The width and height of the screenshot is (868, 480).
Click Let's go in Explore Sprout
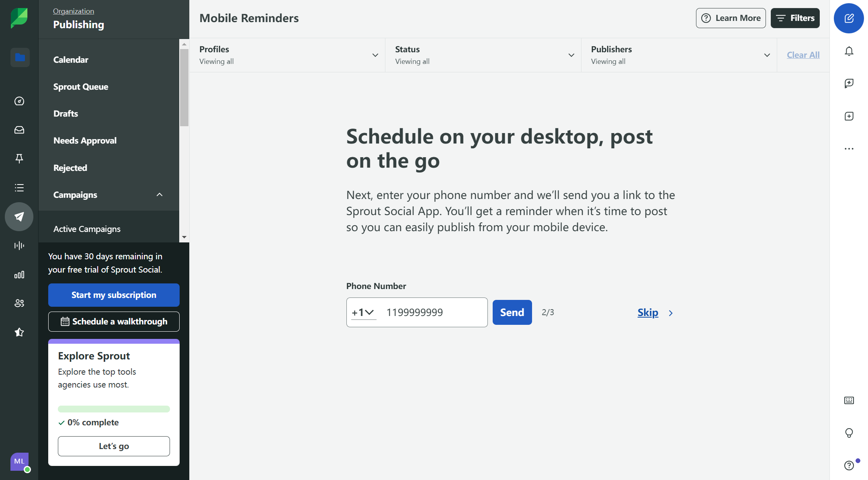pyautogui.click(x=114, y=446)
